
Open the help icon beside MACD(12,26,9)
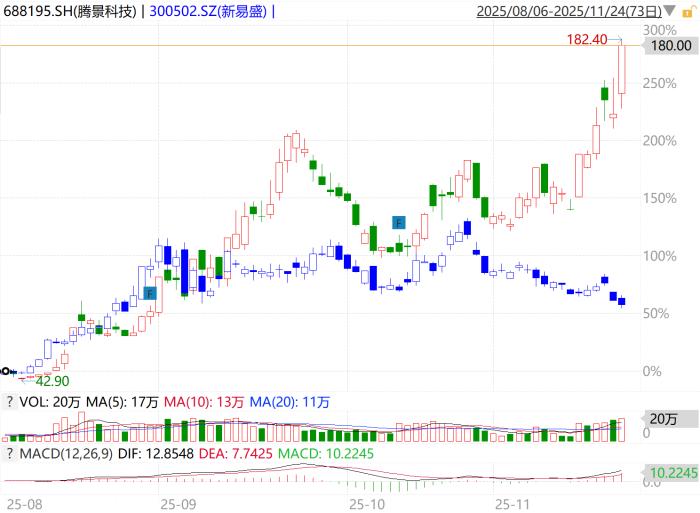click(x=9, y=454)
